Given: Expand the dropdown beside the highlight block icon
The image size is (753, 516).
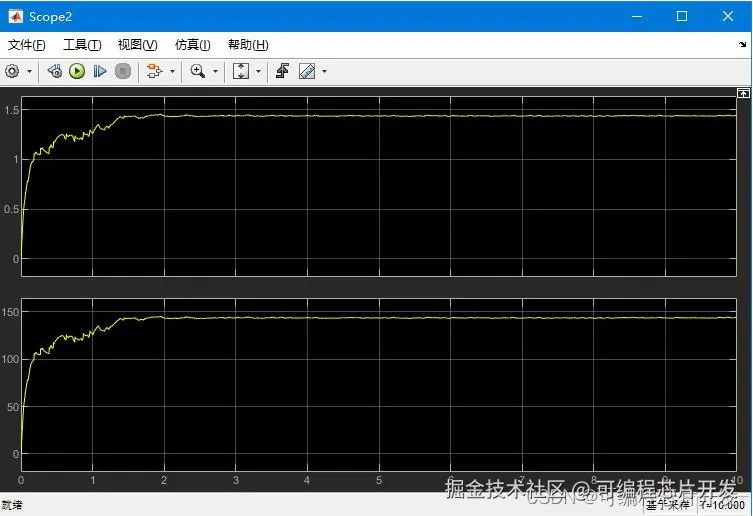Looking at the screenshot, I should [172, 72].
